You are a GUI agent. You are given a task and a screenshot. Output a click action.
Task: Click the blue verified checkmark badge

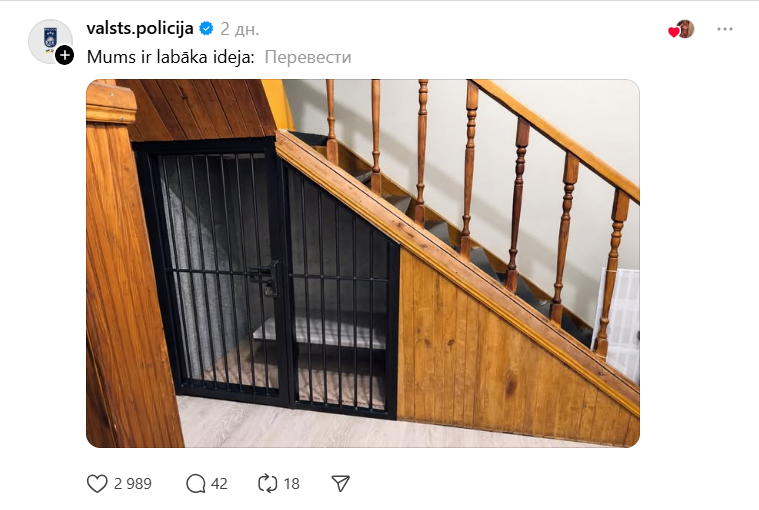pyautogui.click(x=207, y=29)
